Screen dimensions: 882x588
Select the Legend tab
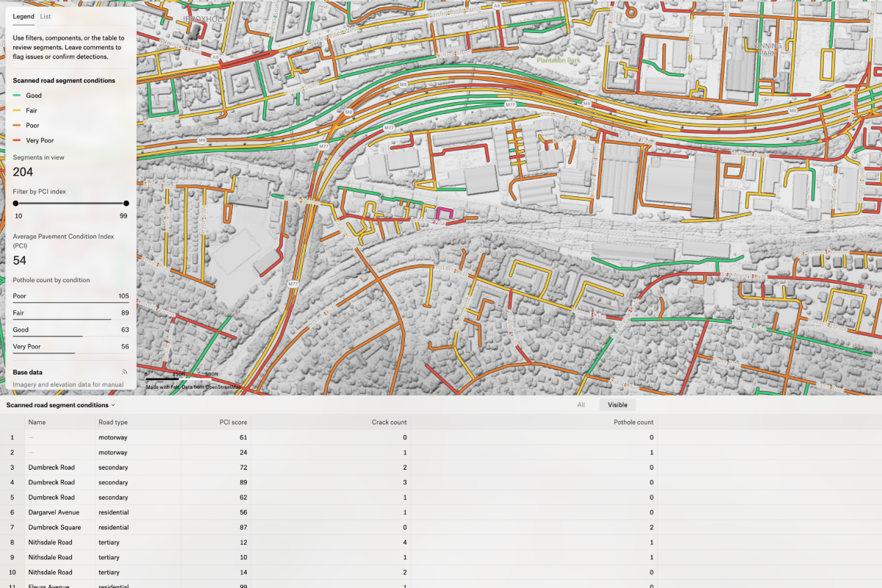point(22,15)
